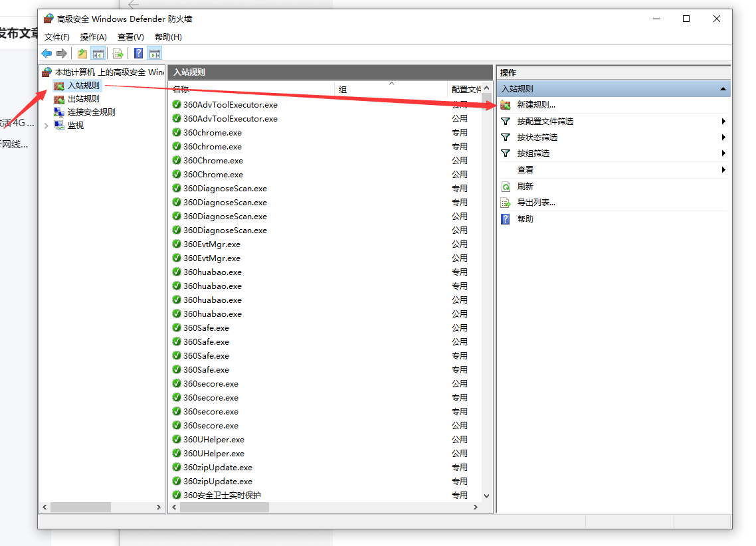Click the rules list scroll-down arrow
This screenshot has width=756, height=546.
pos(486,496)
